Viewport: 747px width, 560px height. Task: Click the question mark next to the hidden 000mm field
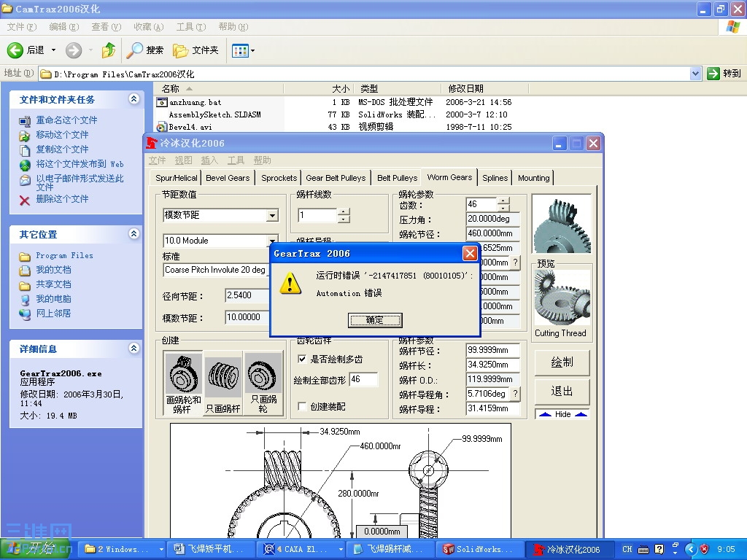point(515,262)
